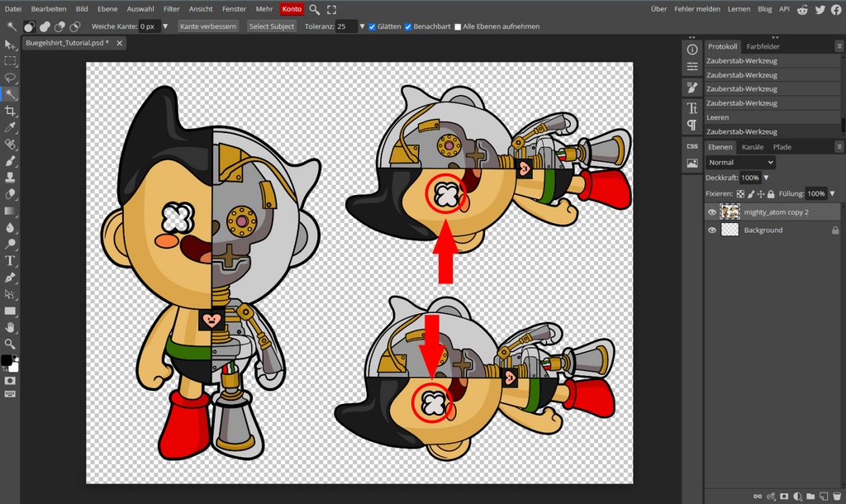Viewport: 846px width, 504px height.
Task: Select the Blur drop tool
Action: tap(10, 228)
